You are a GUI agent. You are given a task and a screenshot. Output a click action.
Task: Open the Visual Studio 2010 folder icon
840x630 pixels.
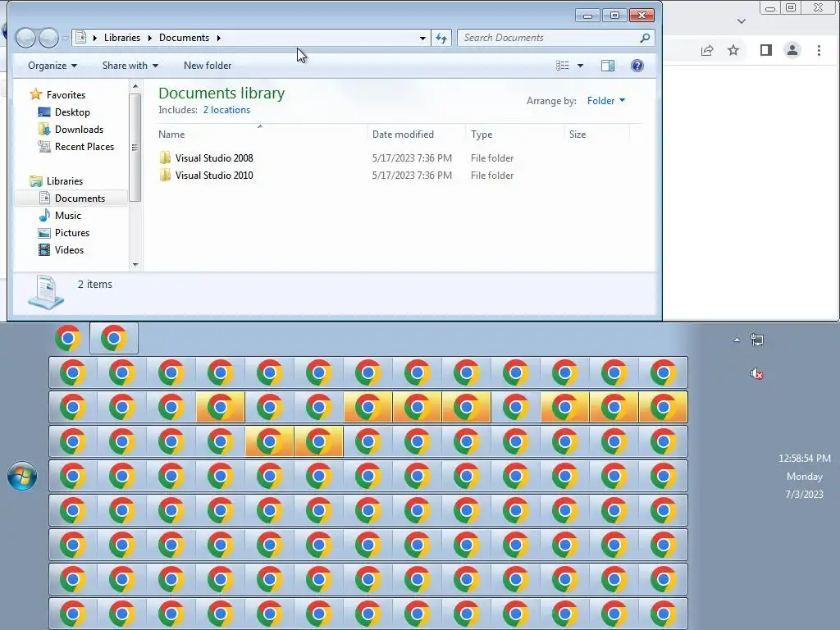point(165,175)
